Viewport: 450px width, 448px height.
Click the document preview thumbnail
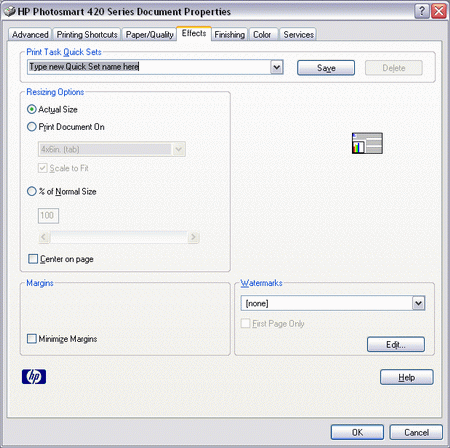point(367,143)
